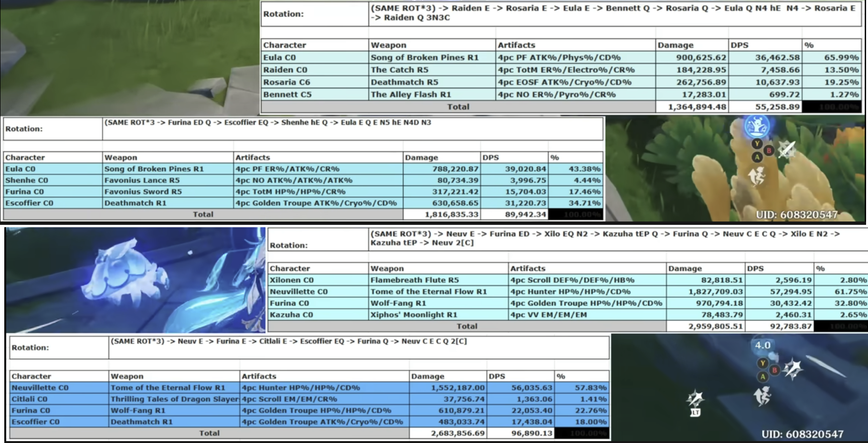Select total damage 1,816,835.33
The height and width of the screenshot is (443, 868).
tap(442, 215)
